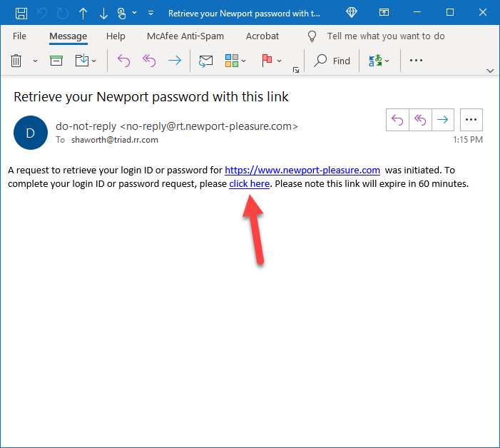Click the sender avatar circle D
Image resolution: width=500 pixels, height=448 pixels.
pyautogui.click(x=31, y=133)
